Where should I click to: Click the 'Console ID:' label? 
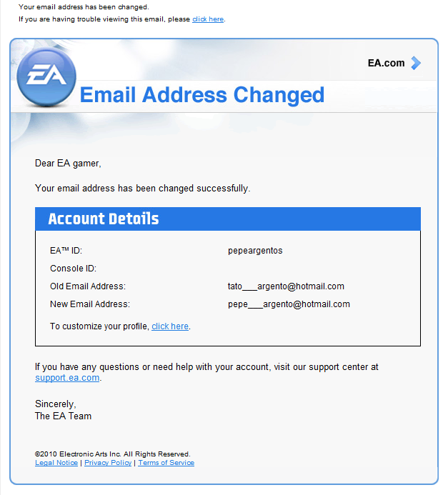(x=74, y=269)
